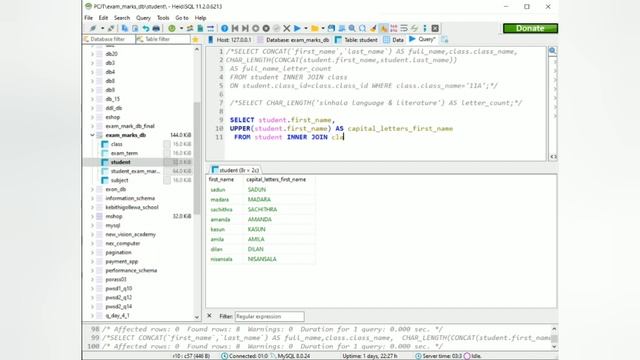Image resolution: width=640 pixels, height=360 pixels.
Task: Click the blue Help toolbar icon
Action: tap(224, 28)
